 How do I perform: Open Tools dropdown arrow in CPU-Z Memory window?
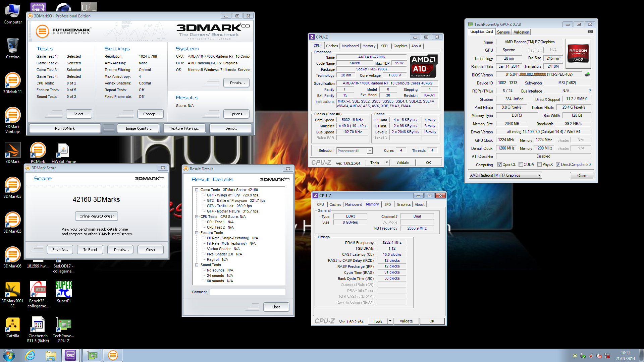tap(390, 321)
